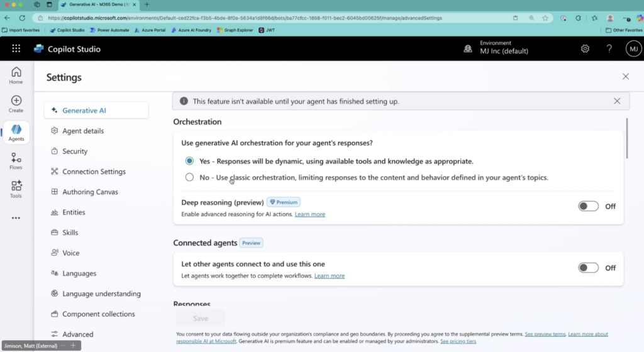The width and height of the screenshot is (644, 352).
Task: Open Learn more about responsible AI link
Action: click(x=588, y=334)
